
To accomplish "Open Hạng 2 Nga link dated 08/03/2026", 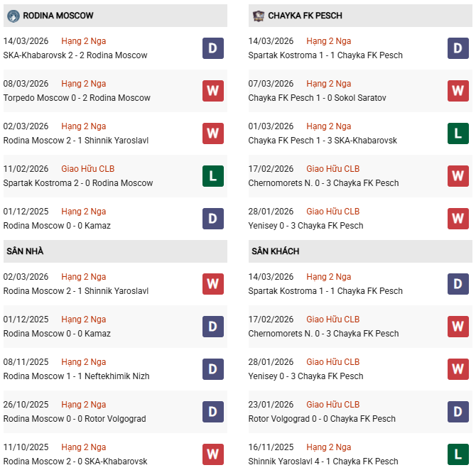I will click(83, 84).
